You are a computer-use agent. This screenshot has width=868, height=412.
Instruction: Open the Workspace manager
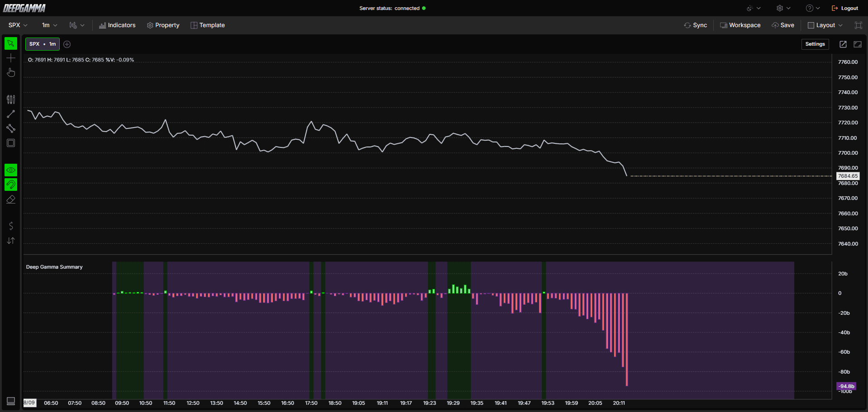(x=740, y=25)
